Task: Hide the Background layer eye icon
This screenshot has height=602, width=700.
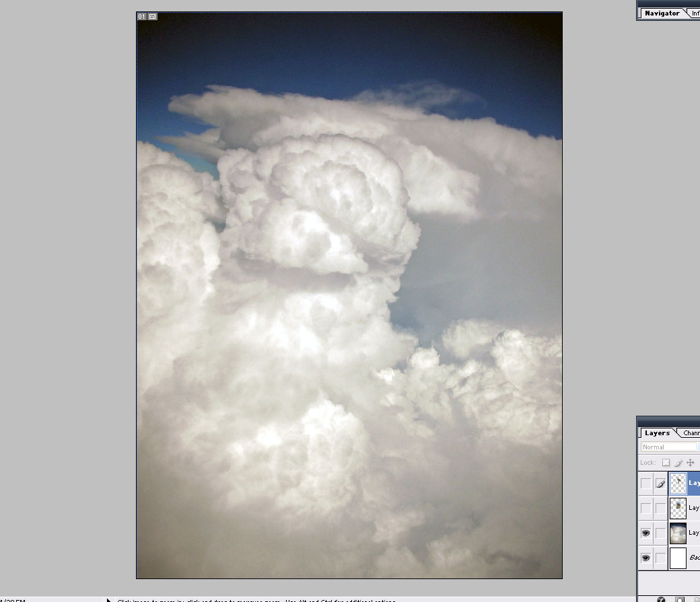Action: click(x=645, y=558)
